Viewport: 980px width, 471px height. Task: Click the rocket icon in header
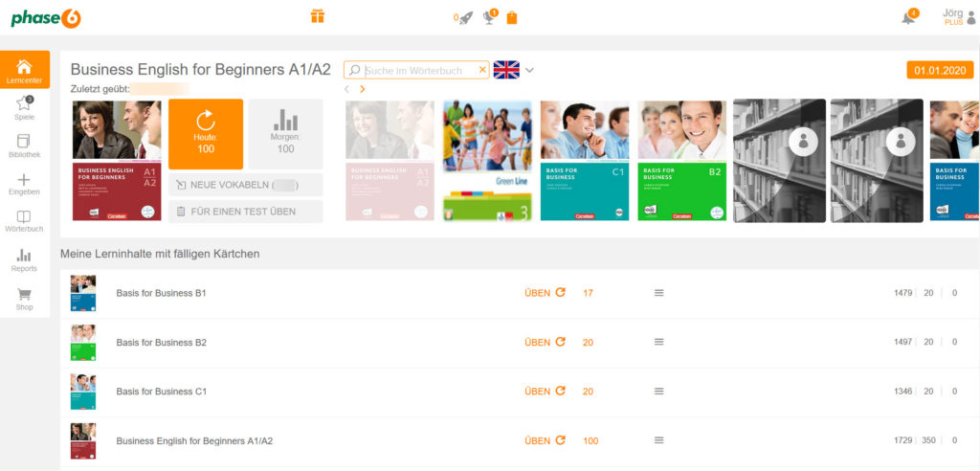pos(466,18)
